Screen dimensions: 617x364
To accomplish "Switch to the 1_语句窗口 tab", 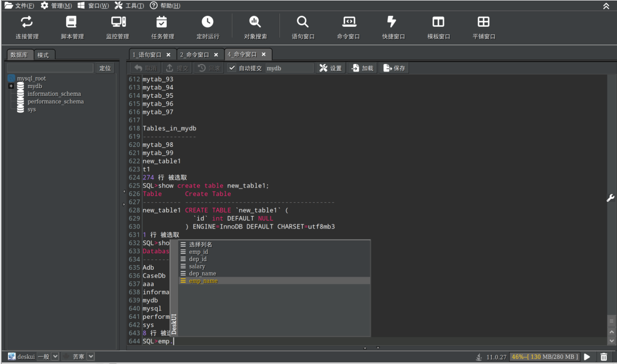I will pyautogui.click(x=146, y=55).
